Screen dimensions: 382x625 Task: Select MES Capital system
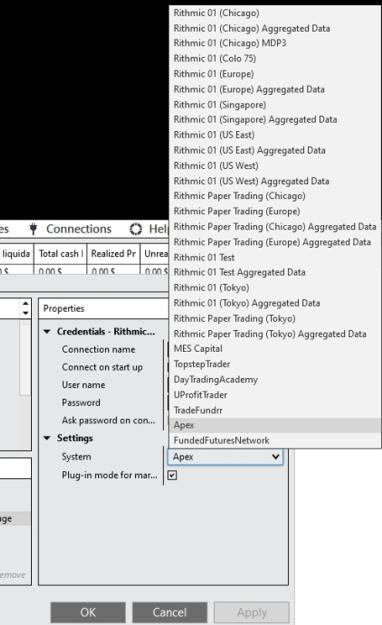274,349
